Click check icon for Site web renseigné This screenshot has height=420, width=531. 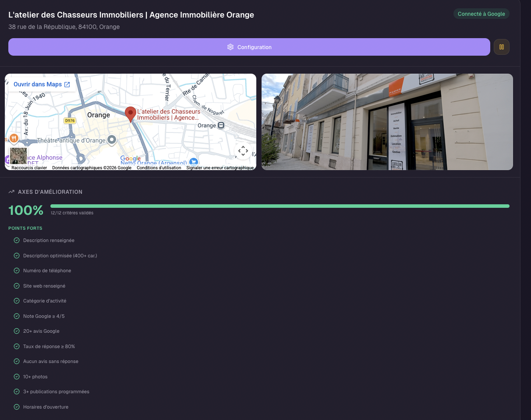(17, 286)
